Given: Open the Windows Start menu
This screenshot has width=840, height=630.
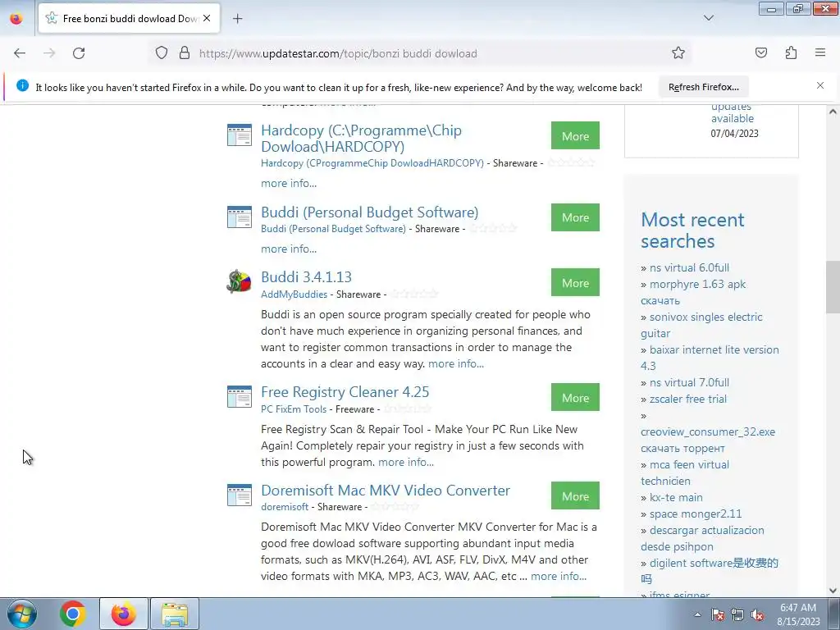Looking at the screenshot, I should pos(22,614).
